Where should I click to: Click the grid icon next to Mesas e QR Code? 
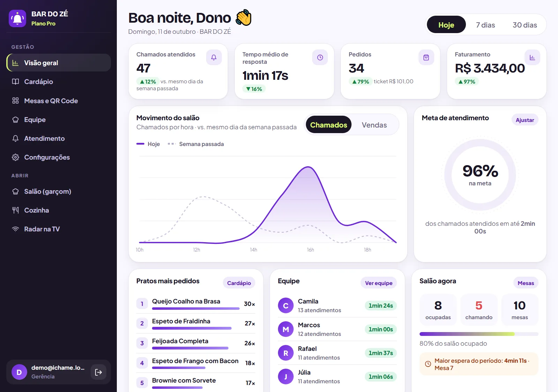pos(15,101)
